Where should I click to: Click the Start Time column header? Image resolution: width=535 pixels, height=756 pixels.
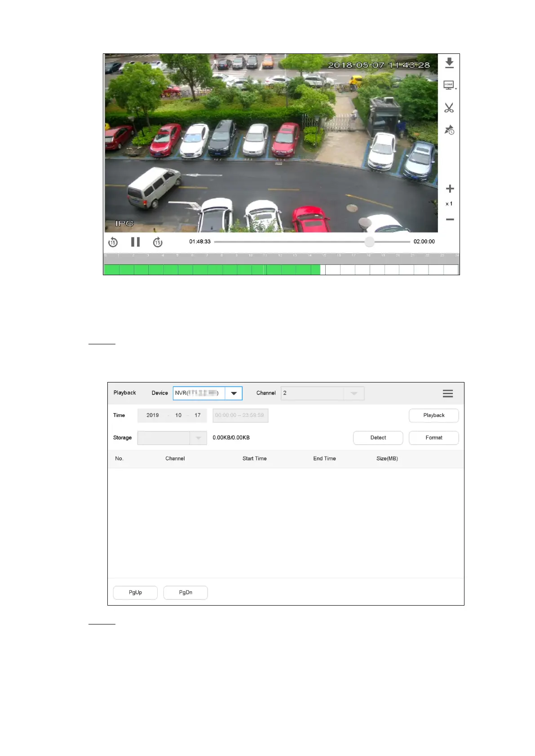tap(255, 458)
